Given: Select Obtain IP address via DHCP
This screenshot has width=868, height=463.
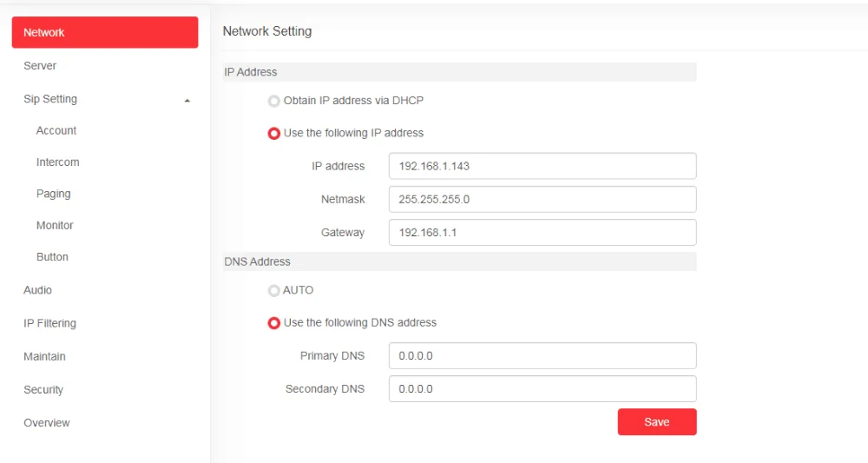Looking at the screenshot, I should coord(274,101).
